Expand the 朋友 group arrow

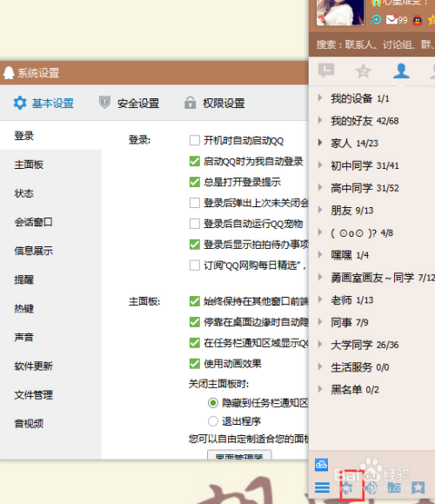coord(320,210)
